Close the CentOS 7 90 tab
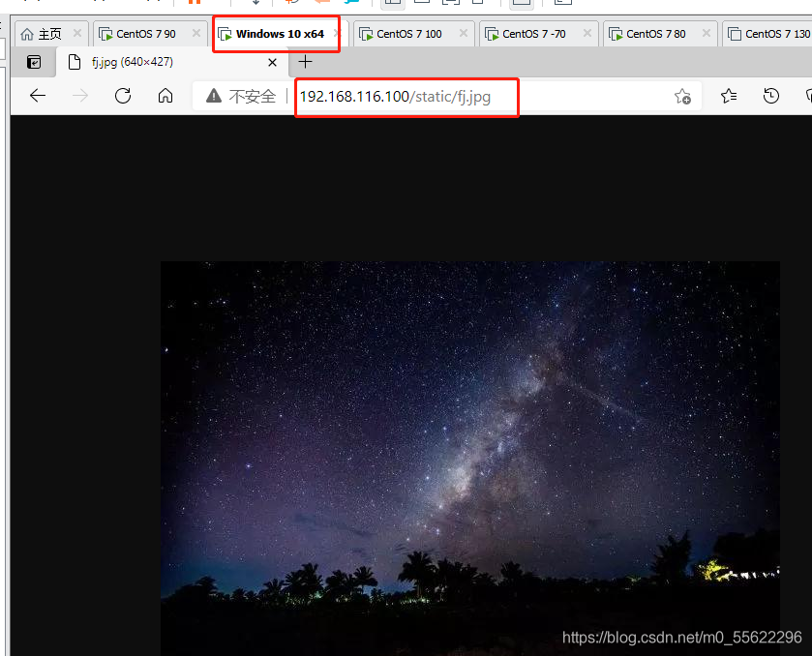 pyautogui.click(x=196, y=34)
